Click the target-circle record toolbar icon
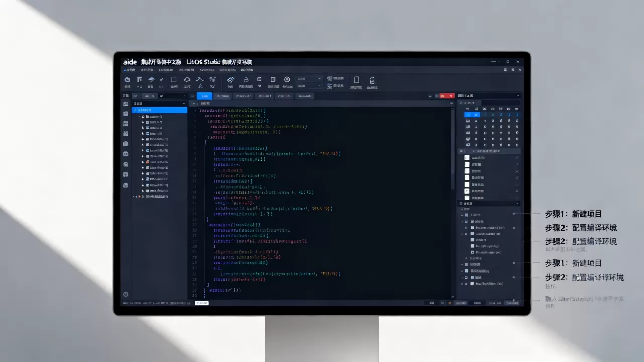This screenshot has width=644, height=362. click(x=287, y=79)
